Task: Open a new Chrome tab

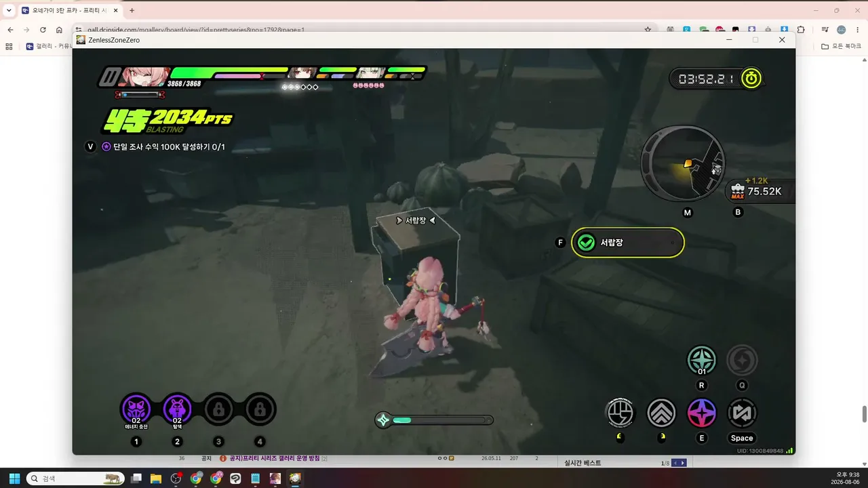Action: (132, 10)
